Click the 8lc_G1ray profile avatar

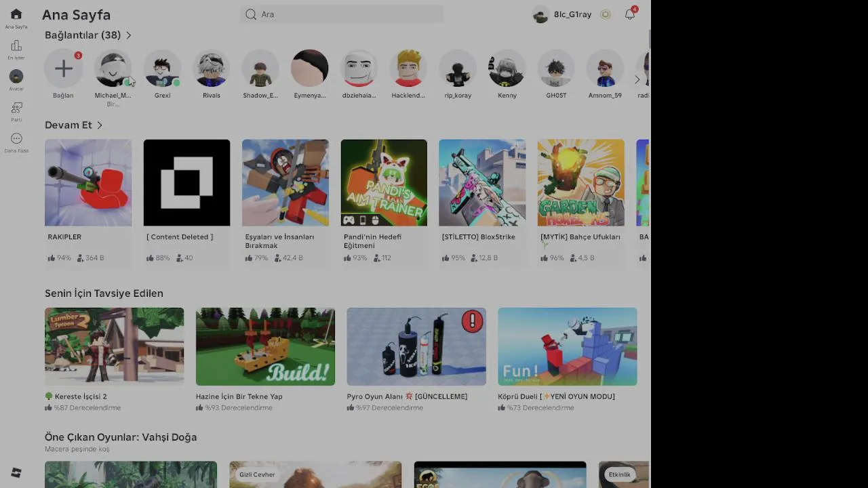click(x=540, y=14)
